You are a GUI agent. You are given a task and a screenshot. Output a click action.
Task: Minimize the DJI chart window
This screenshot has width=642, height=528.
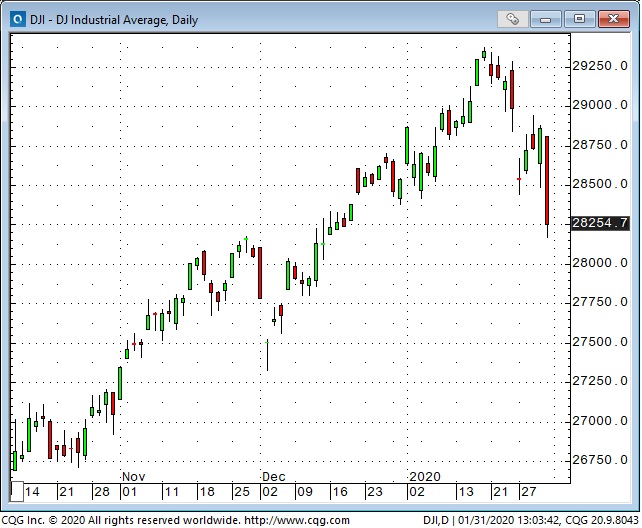click(545, 19)
